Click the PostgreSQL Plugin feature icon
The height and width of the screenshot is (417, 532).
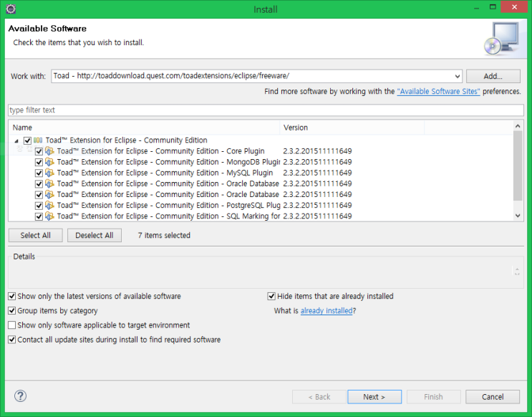pyautogui.click(x=49, y=206)
